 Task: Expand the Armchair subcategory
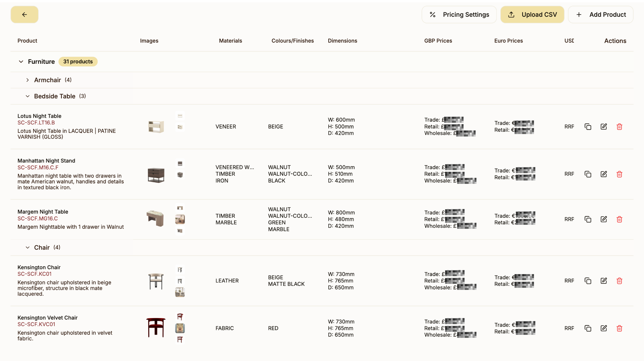point(28,80)
